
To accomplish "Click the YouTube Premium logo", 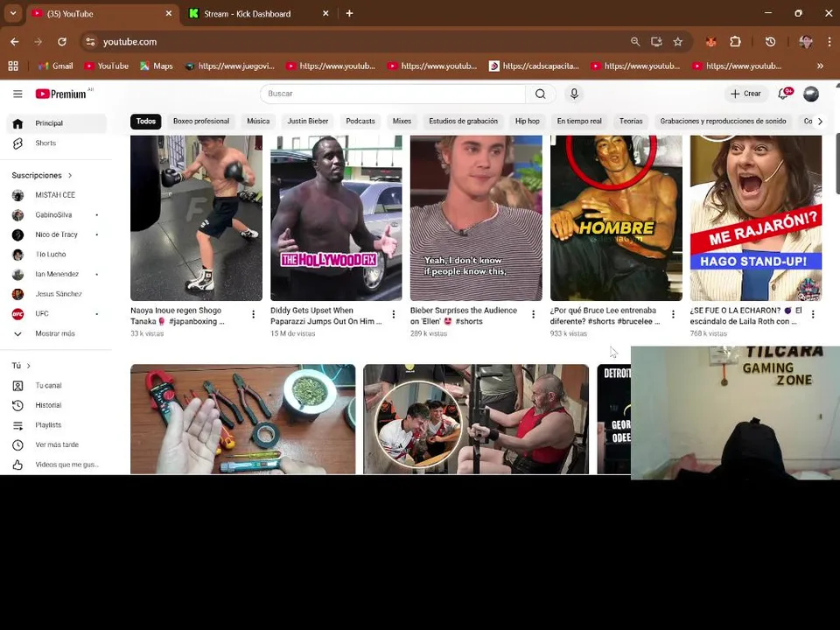I will point(61,94).
